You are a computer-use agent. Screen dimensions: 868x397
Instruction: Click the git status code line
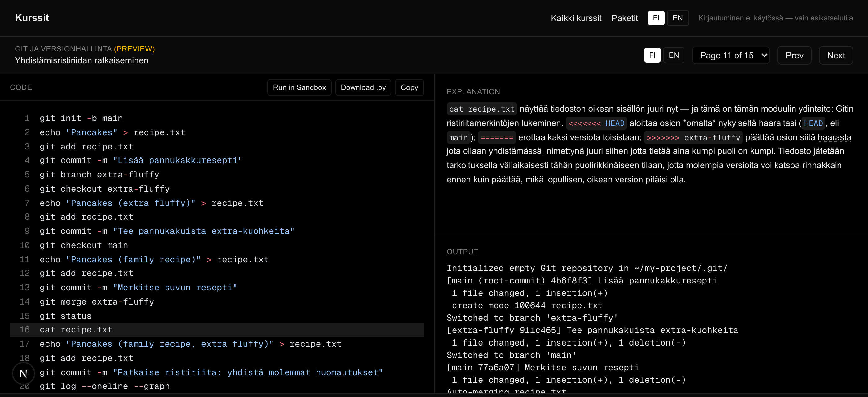(x=217, y=316)
